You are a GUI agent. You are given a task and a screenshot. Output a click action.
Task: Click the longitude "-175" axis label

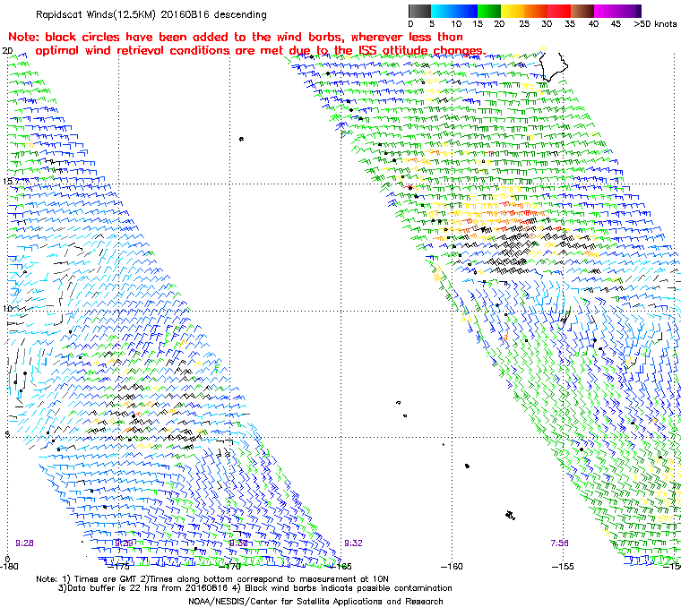(119, 567)
